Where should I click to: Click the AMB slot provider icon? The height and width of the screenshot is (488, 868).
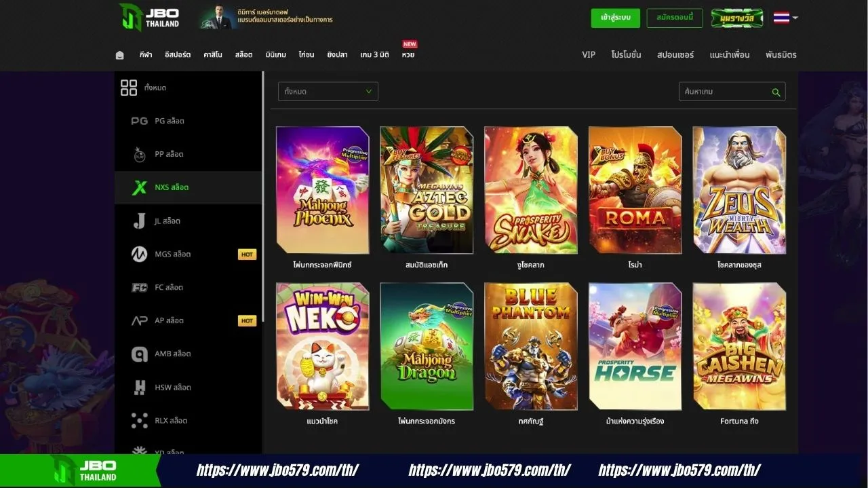pyautogui.click(x=139, y=354)
